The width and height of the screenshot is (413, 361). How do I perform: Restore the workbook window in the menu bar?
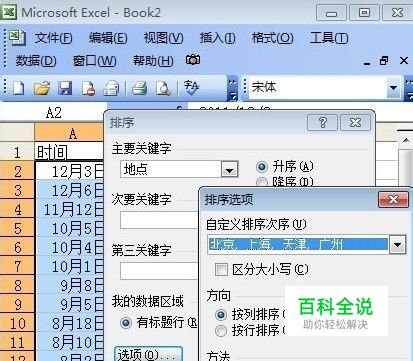[x=384, y=61]
